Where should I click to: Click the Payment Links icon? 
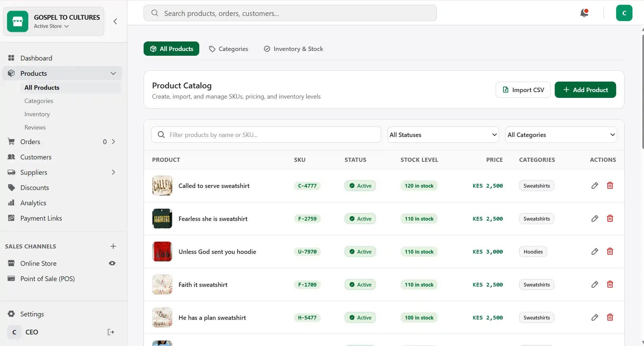pyautogui.click(x=11, y=218)
